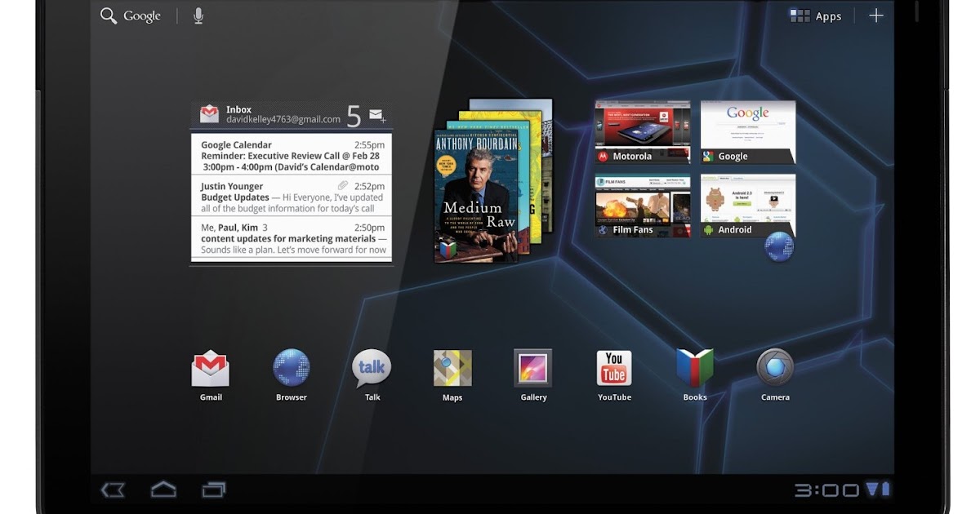Tap the globe icon on bookmarks widget

[x=779, y=246]
